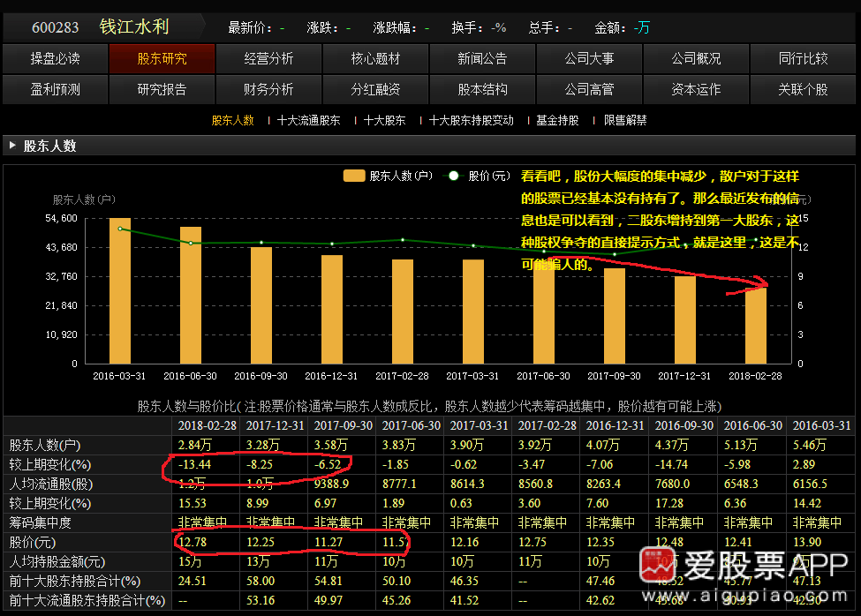Viewport: 861px width, 616px height.
Task: Click the 2018-02-28 bar in chart
Action: [756, 326]
